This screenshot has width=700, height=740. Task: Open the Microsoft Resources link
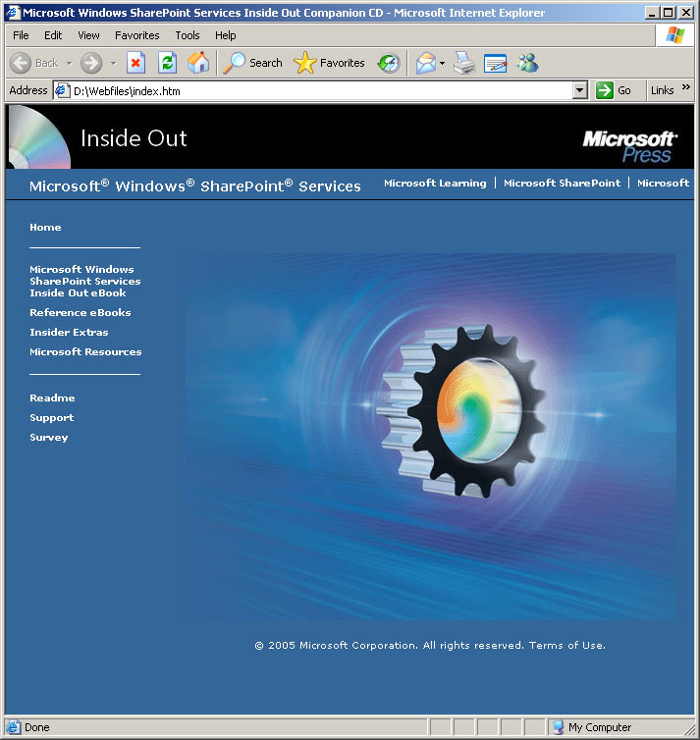(85, 352)
